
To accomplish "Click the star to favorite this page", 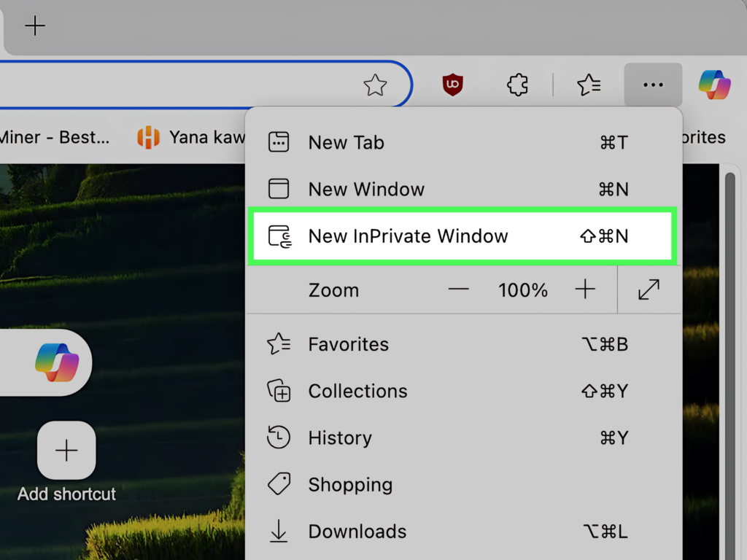I will pos(375,85).
